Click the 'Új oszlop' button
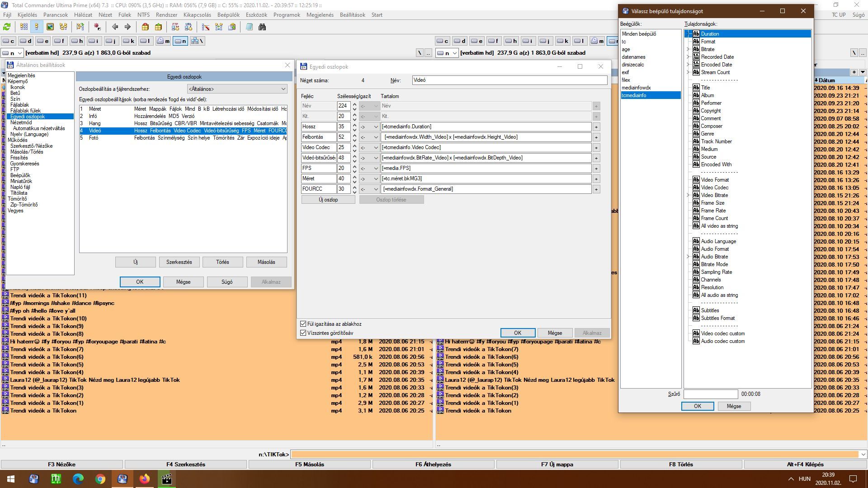This screenshot has height=488, width=868. pyautogui.click(x=328, y=200)
